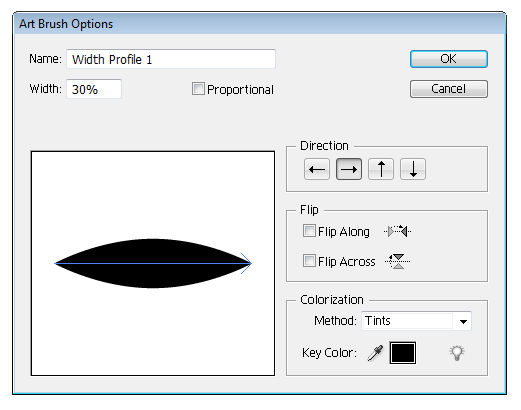Click the Width percentage field
Image resolution: width=521 pixels, height=410 pixels.
[x=94, y=89]
